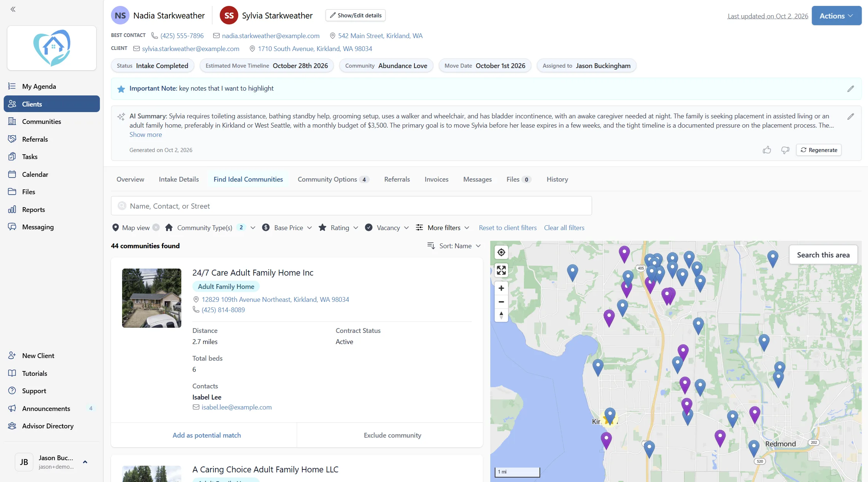
Task: Toggle the map fullscreen icon
Action: pos(501,270)
